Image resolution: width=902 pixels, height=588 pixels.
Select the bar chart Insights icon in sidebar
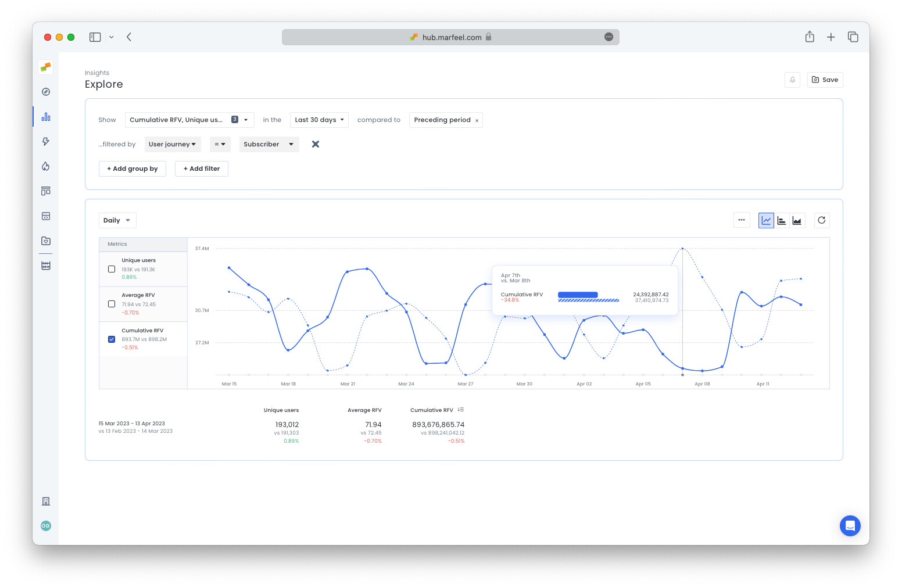45,116
